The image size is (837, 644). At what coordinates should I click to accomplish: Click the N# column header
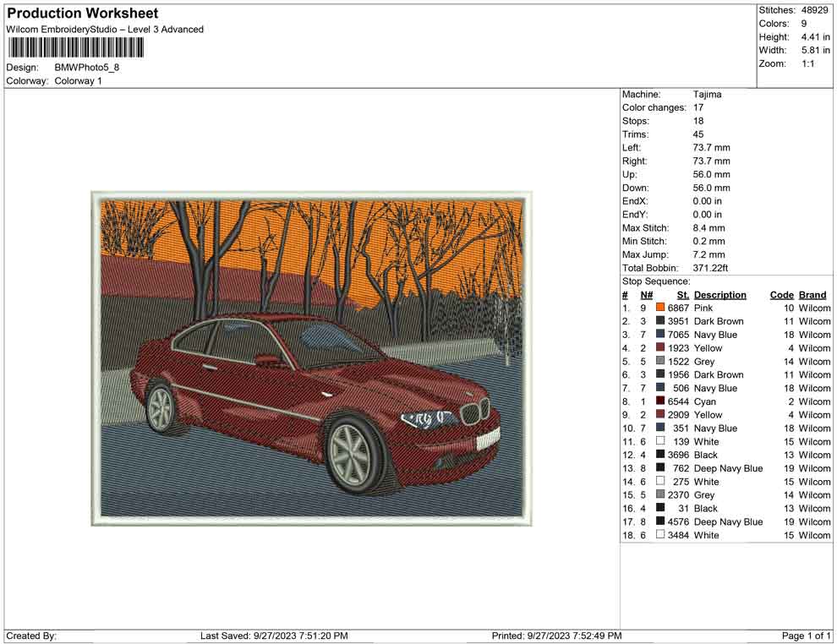[647, 295]
